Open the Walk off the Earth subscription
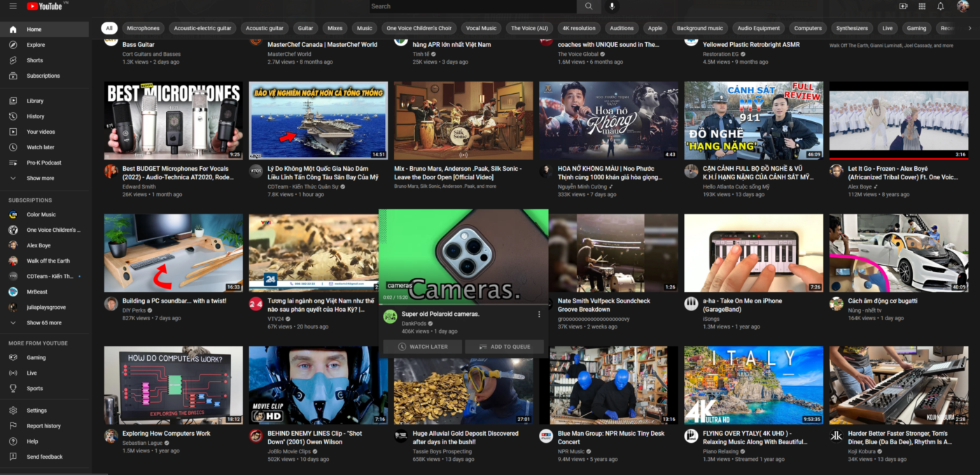Screen dimensions: 980x475 [45, 261]
